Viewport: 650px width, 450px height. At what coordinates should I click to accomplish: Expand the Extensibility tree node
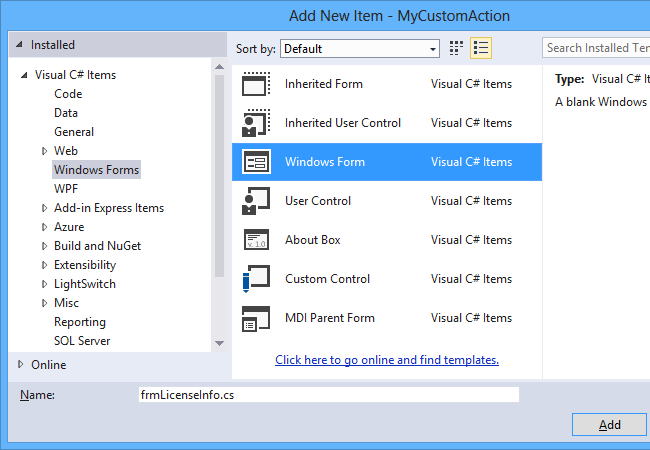click(44, 265)
